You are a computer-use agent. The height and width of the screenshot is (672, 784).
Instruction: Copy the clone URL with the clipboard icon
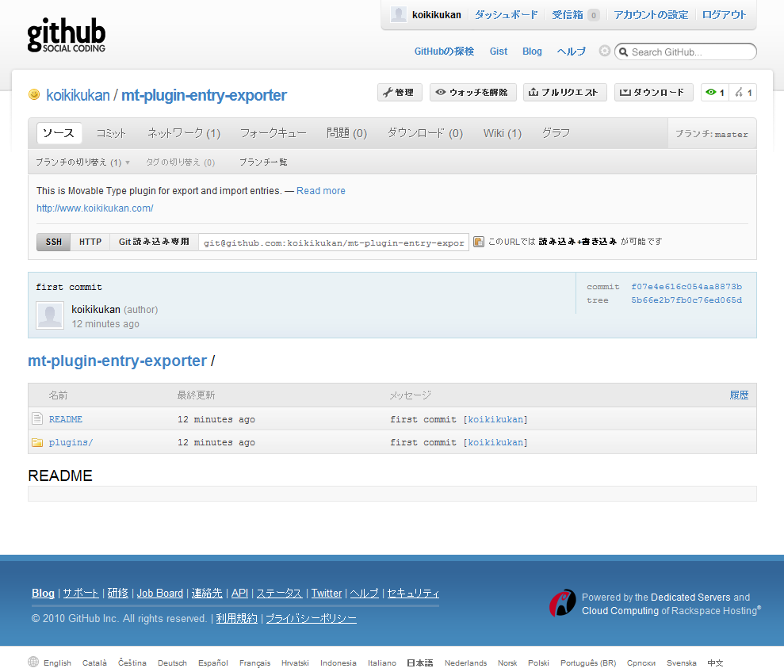point(479,242)
